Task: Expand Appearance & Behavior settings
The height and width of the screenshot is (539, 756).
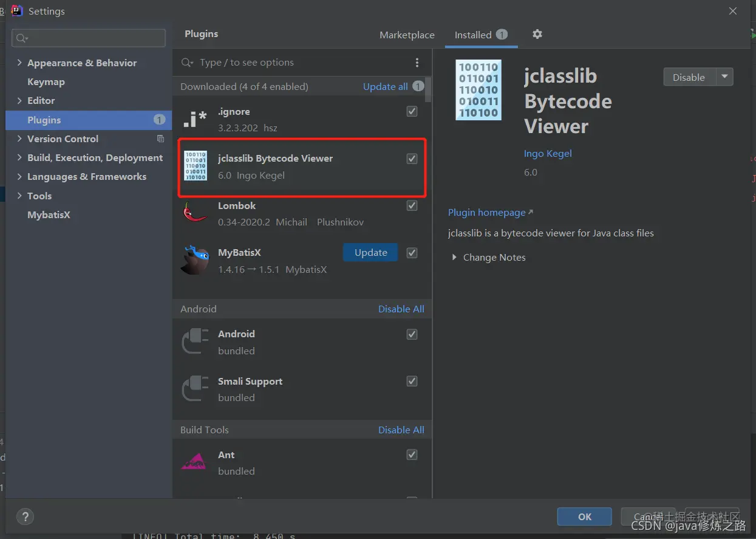Action: coord(19,63)
